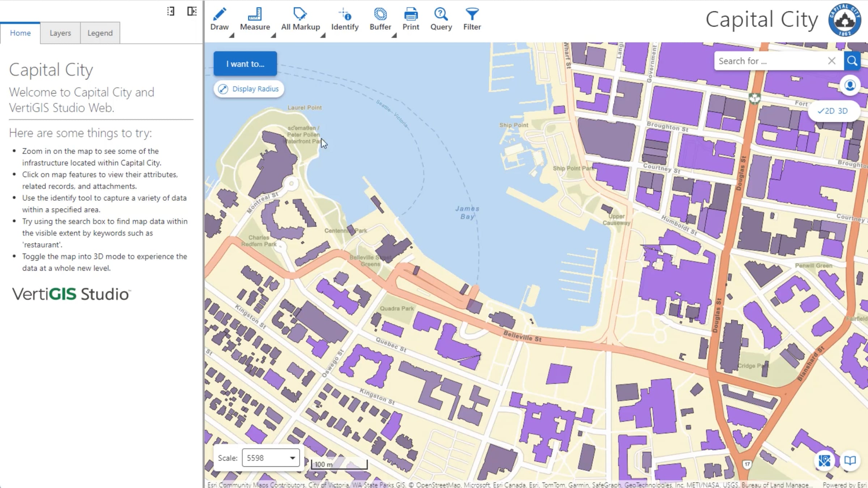Expand the Measure tool dropdown arrow
This screenshot has width=868, height=488.
pos(273,35)
